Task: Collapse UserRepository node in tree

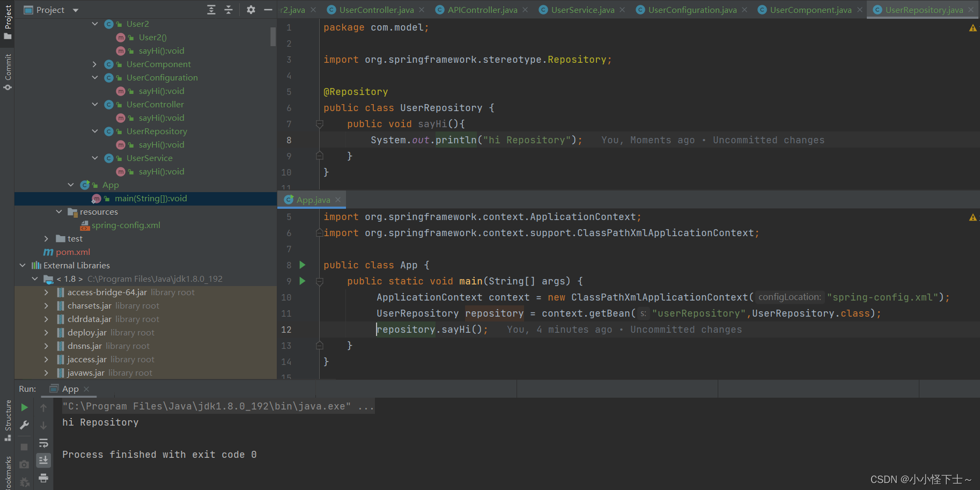Action: pyautogui.click(x=95, y=131)
